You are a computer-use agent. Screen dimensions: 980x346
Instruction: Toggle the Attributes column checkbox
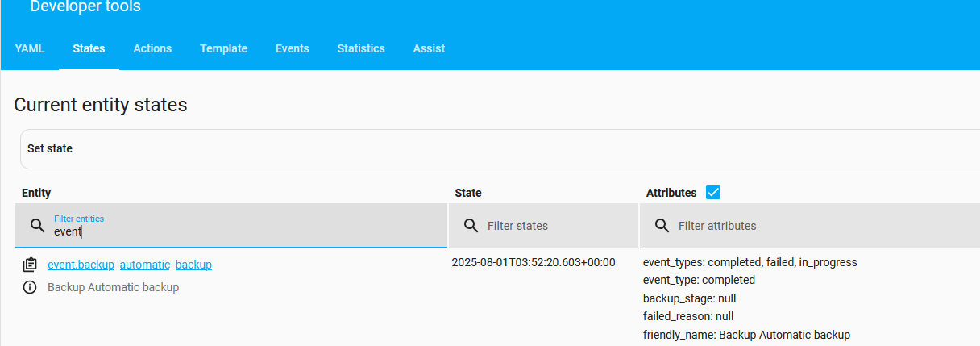712,192
